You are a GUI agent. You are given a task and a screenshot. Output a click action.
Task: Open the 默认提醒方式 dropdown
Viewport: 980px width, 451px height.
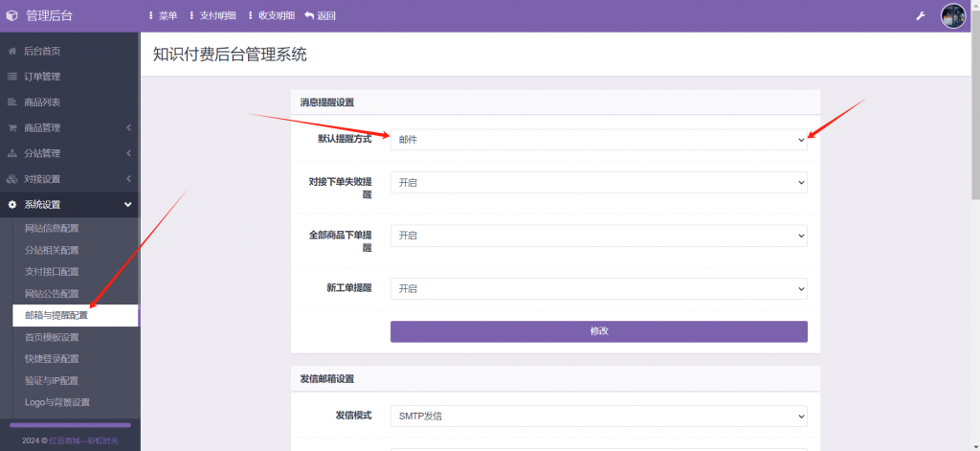(599, 140)
